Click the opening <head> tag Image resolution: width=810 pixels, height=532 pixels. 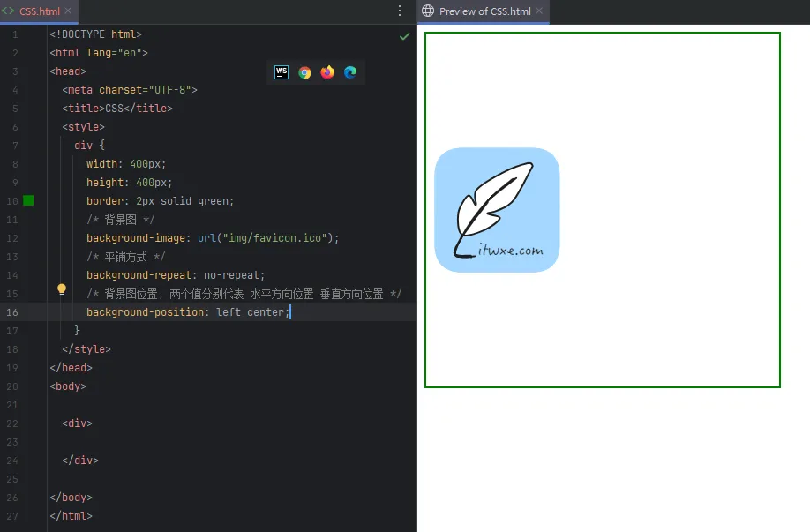coord(68,71)
